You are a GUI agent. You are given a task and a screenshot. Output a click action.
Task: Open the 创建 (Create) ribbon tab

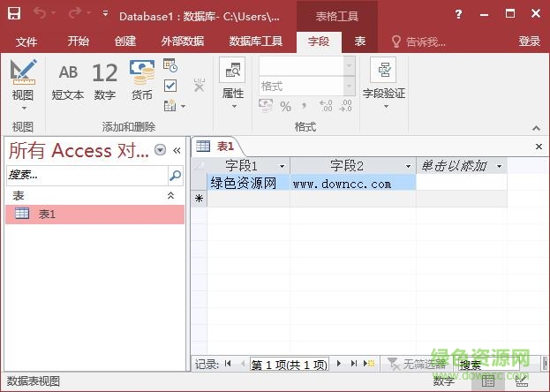[x=125, y=41]
